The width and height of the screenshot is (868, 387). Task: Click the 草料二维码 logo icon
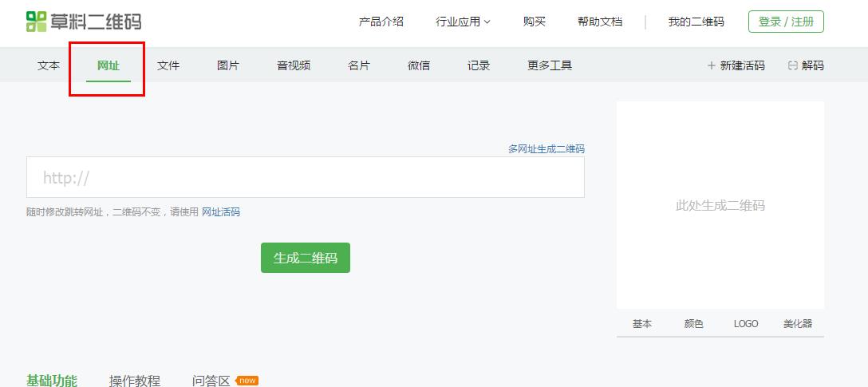pos(37,22)
